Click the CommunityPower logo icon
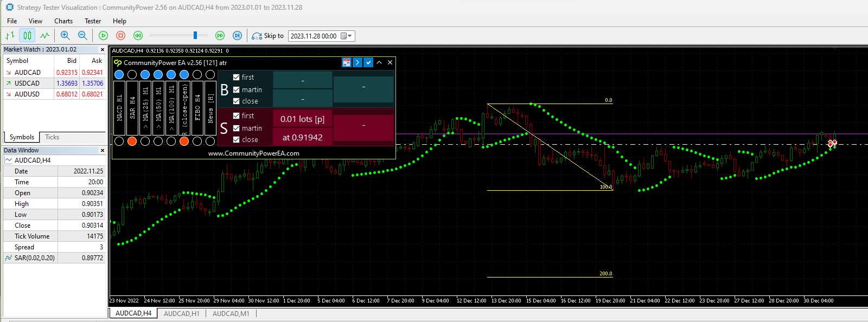868x322 pixels. (x=118, y=63)
